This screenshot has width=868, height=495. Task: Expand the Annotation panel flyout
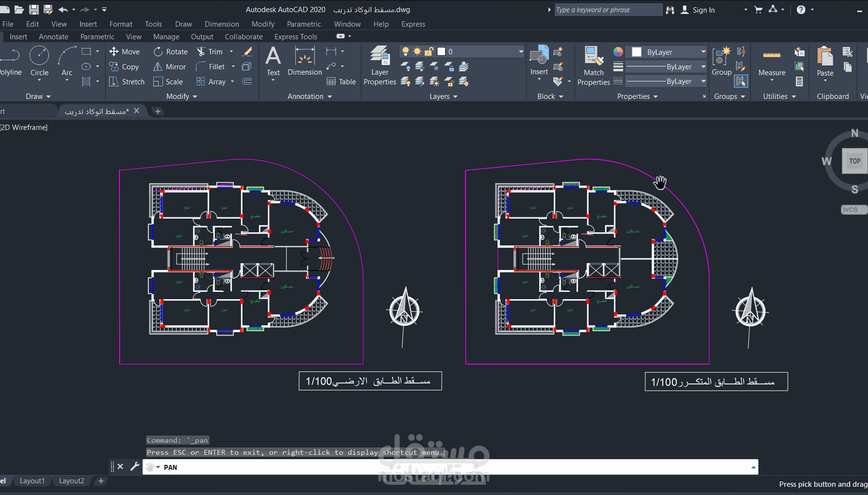point(310,96)
